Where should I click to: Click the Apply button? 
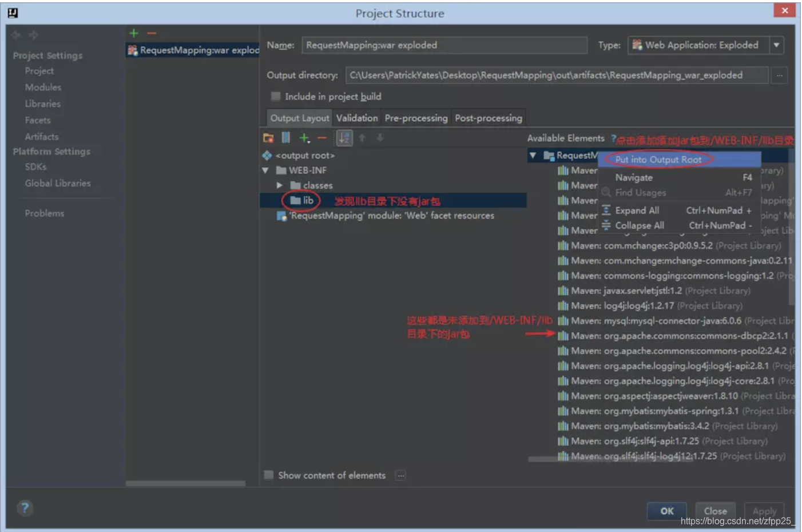click(x=764, y=511)
